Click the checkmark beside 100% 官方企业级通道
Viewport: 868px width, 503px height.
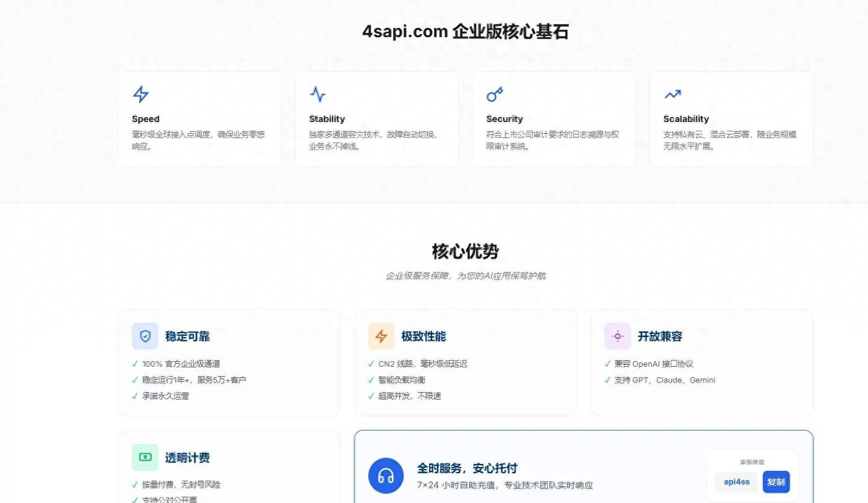tap(134, 364)
